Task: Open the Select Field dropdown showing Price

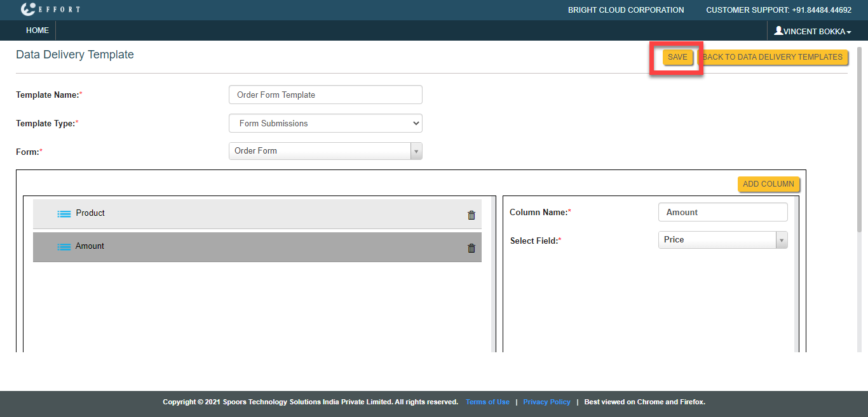Action: pyautogui.click(x=722, y=240)
